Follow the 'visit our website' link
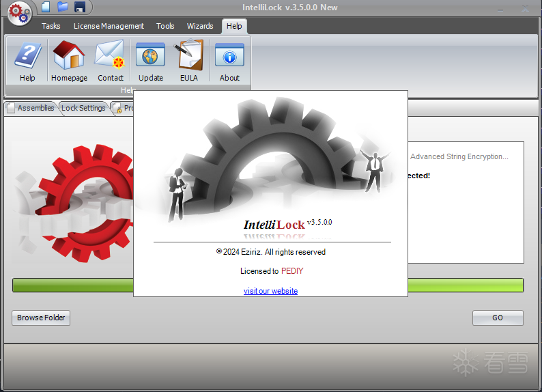This screenshot has width=542, height=392. 270,291
